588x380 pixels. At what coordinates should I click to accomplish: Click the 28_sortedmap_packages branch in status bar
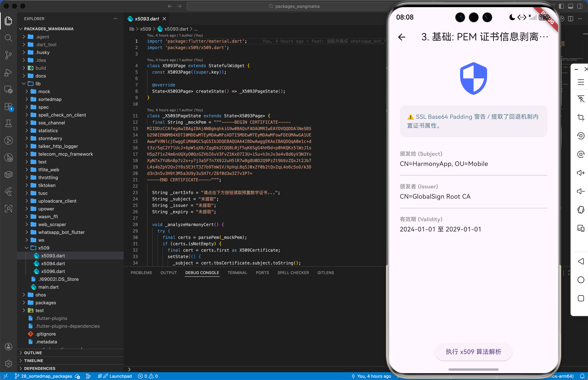46,376
